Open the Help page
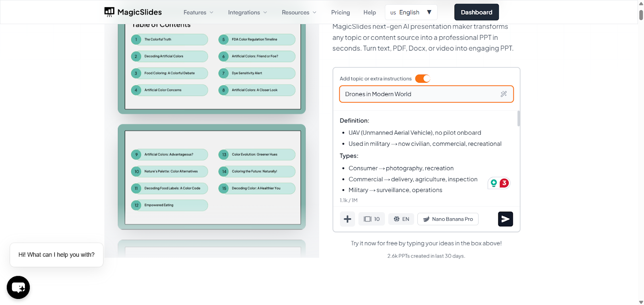The image size is (644, 305). point(369,12)
